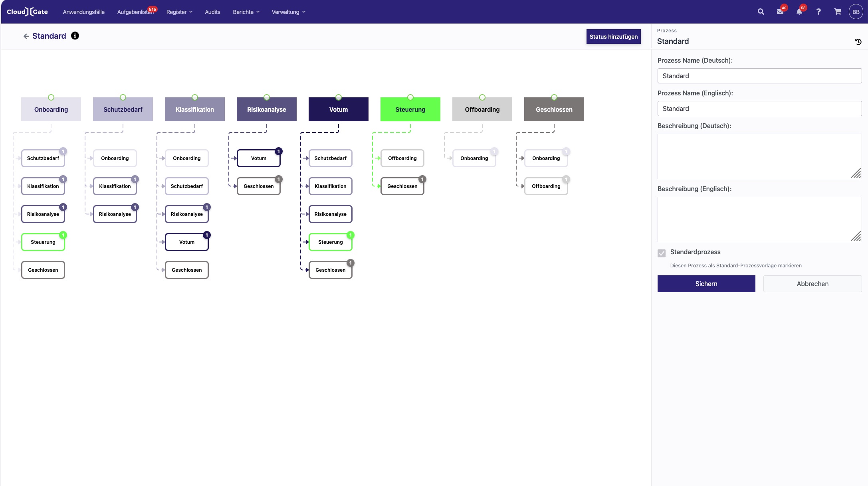
Task: Click the back arrow beside Standard
Action: pos(26,36)
